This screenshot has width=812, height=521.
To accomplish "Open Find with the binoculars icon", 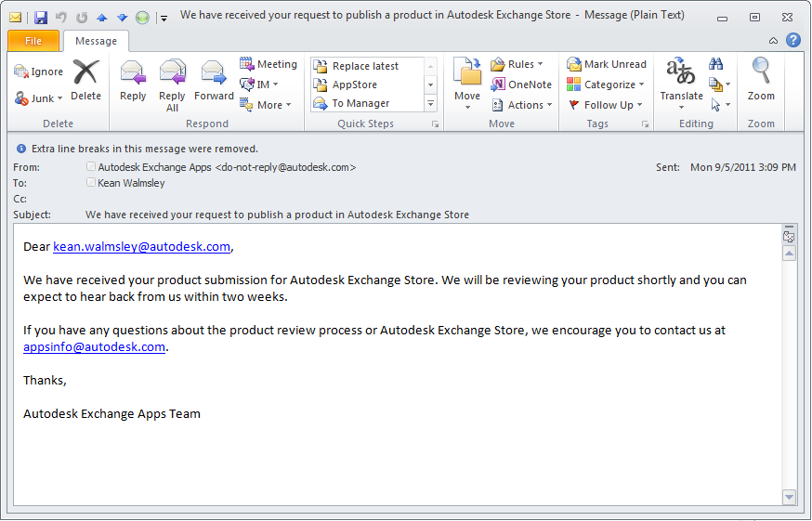I will tap(715, 64).
